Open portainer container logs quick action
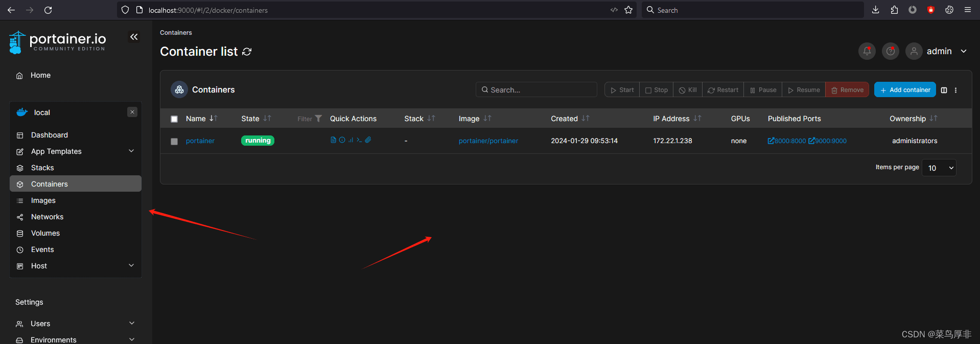 coord(333,140)
